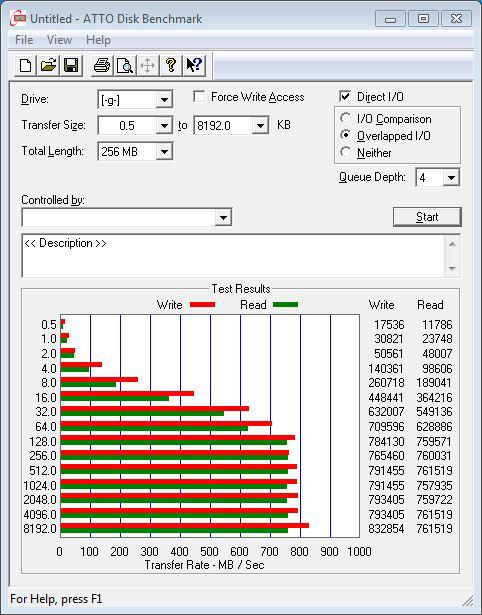The width and height of the screenshot is (482, 615).
Task: Select the Neither radio button
Action: pyautogui.click(x=346, y=152)
